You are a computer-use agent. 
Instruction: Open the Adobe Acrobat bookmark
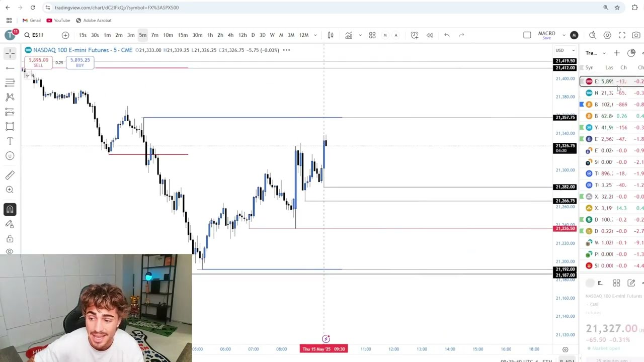tap(94, 21)
